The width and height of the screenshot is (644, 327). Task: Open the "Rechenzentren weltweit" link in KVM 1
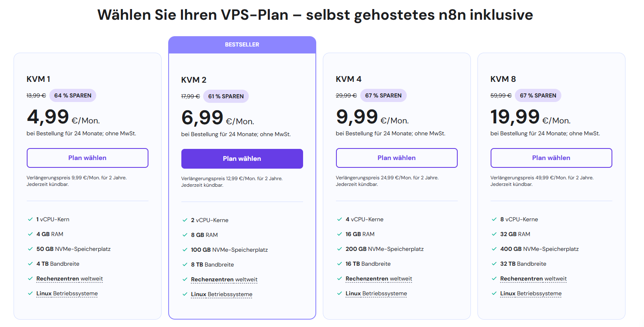tap(69, 278)
